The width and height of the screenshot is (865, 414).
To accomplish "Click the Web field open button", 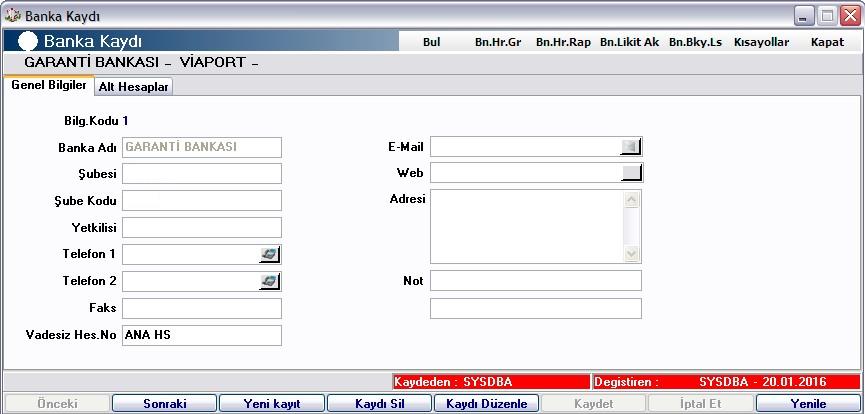I will (x=632, y=173).
